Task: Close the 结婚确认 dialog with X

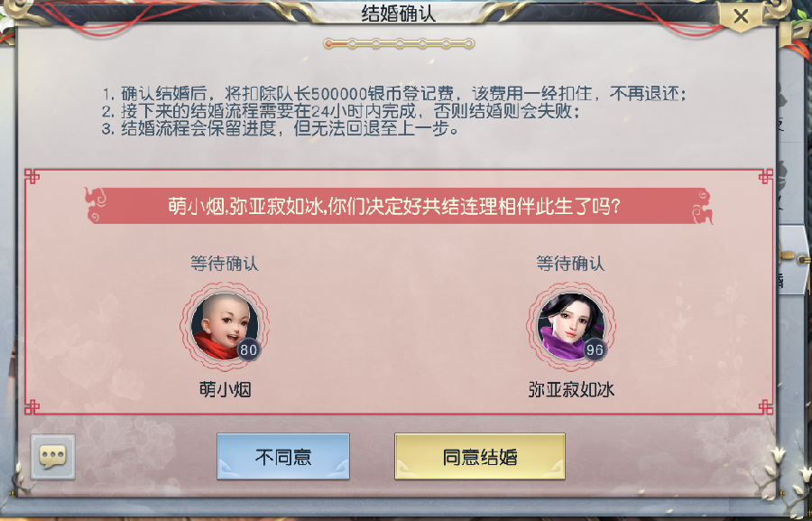Action: click(741, 16)
